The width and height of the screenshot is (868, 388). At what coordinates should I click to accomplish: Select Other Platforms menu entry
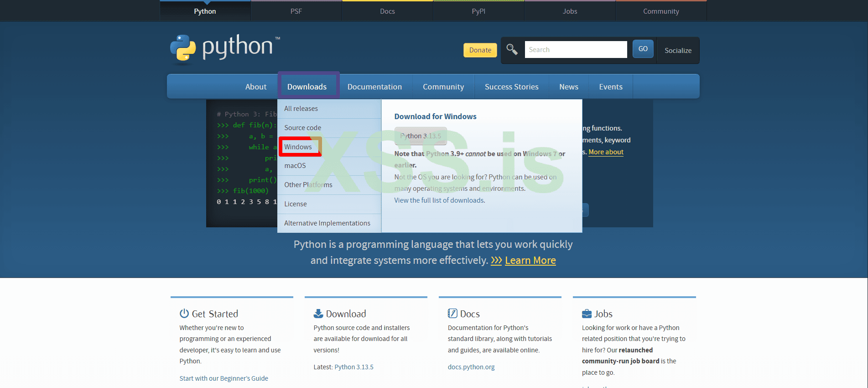pos(329,185)
